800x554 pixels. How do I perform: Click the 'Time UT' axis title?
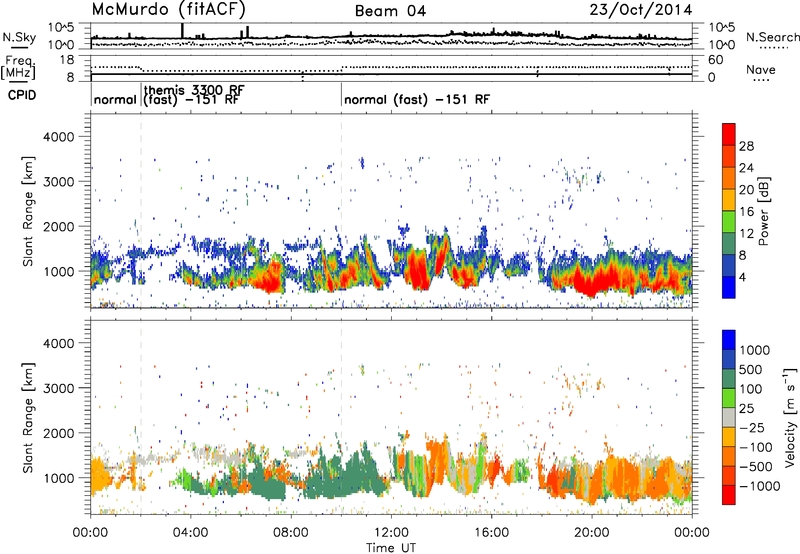tap(391, 547)
